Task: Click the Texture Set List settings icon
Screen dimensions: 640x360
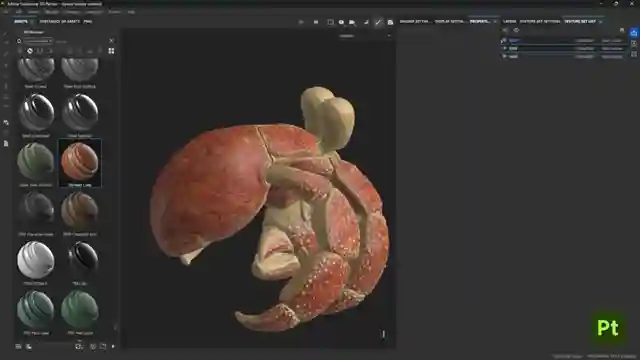Action: click(622, 30)
